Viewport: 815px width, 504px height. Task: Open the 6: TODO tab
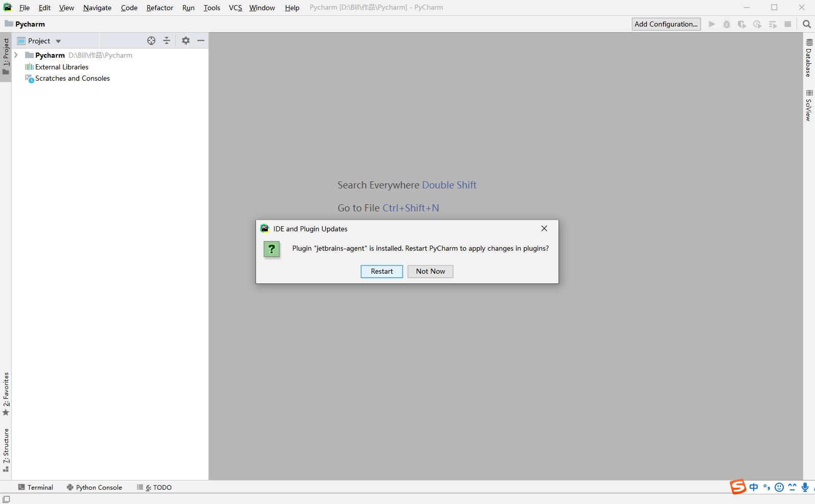154,487
